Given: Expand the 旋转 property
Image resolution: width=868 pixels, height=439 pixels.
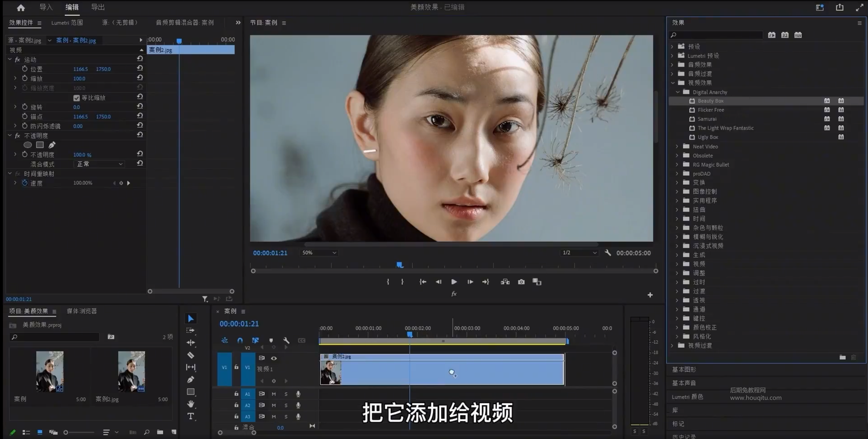Looking at the screenshot, I should tap(15, 107).
